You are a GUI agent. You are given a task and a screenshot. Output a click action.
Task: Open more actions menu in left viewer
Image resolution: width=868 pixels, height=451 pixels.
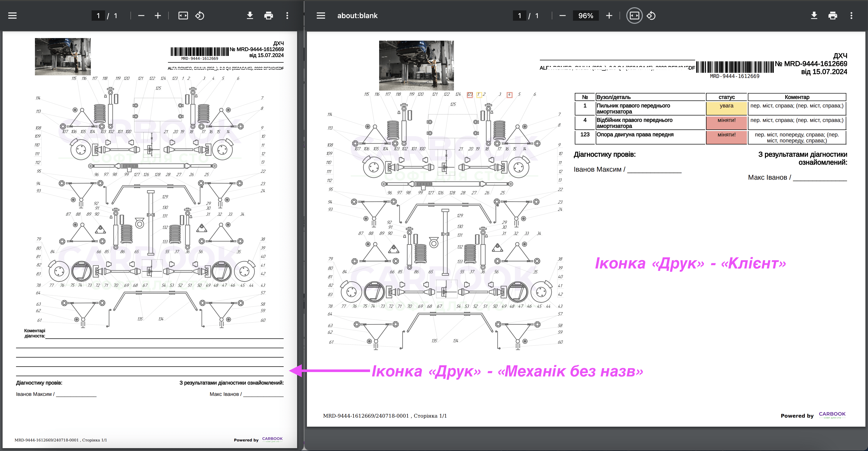(x=287, y=16)
